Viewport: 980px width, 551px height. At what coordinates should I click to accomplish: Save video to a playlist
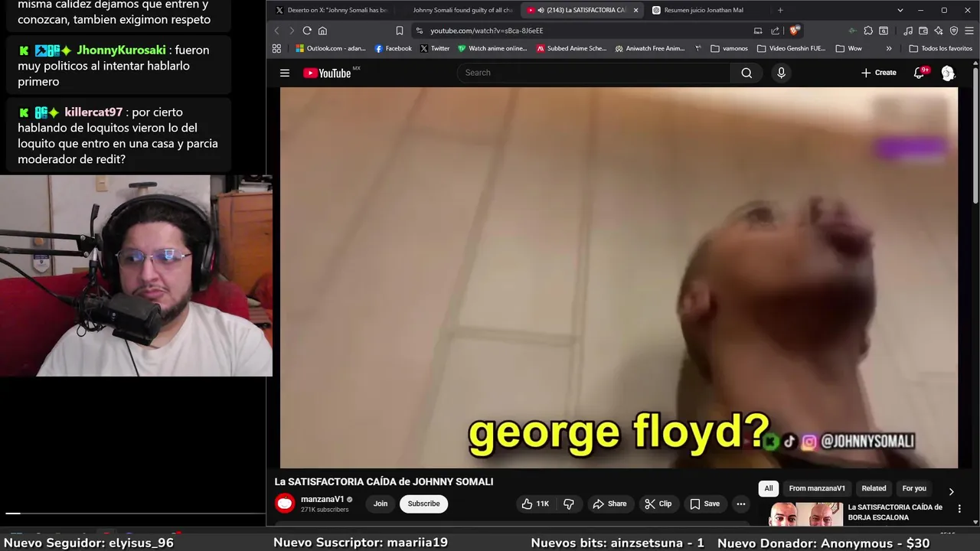(x=705, y=504)
